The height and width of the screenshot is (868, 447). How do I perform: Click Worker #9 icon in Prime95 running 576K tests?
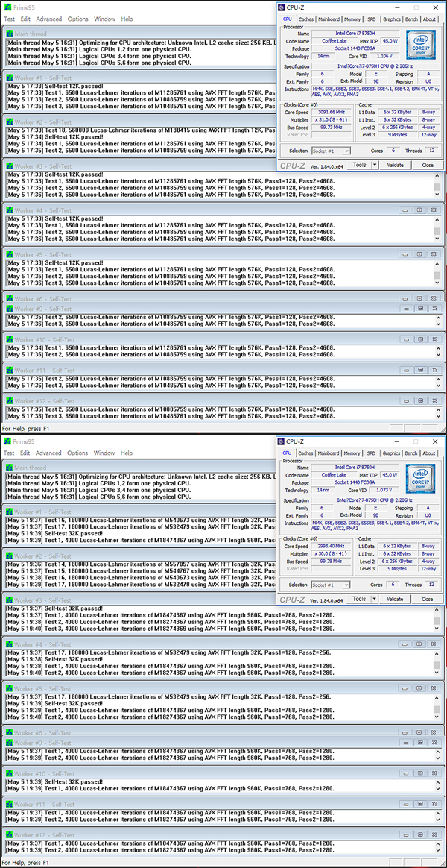point(9,309)
